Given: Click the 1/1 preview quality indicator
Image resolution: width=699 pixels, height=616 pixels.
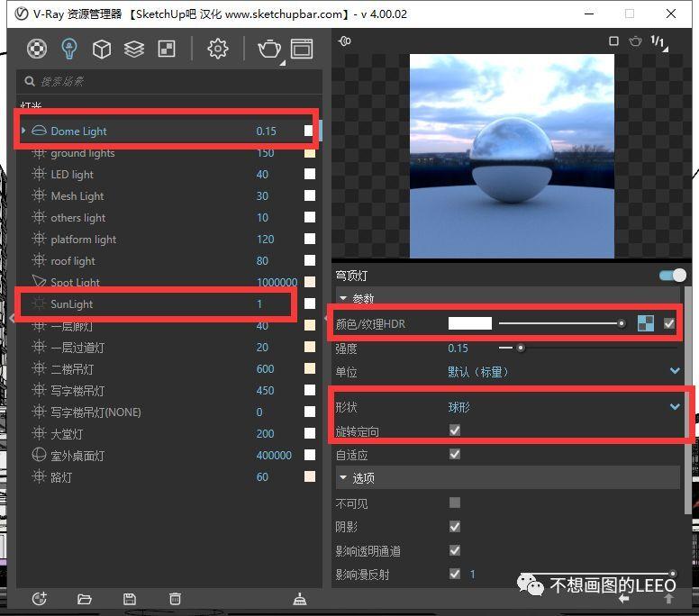Looking at the screenshot, I should pos(658,41).
